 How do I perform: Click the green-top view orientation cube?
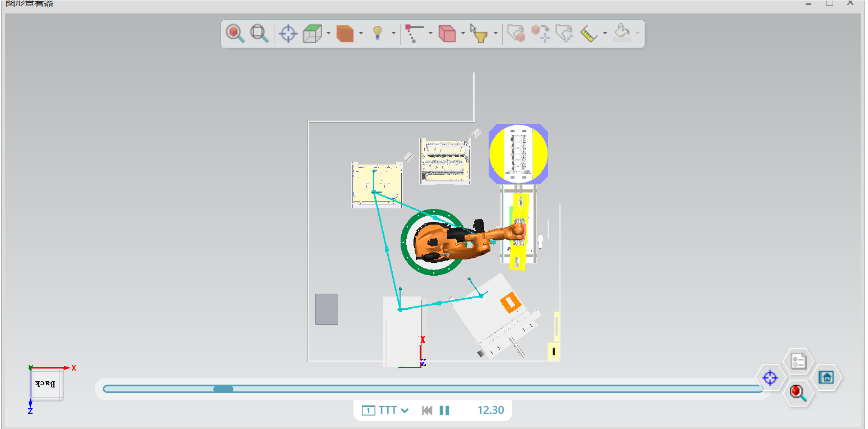pos(313,34)
